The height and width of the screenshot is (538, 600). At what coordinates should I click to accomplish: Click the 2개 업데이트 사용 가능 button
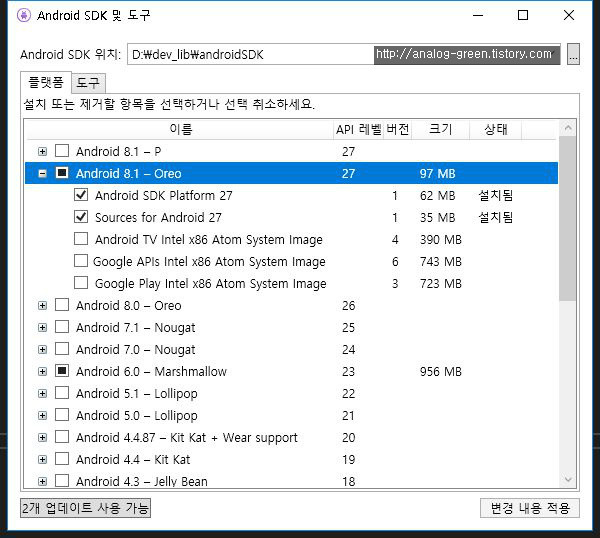point(85,508)
